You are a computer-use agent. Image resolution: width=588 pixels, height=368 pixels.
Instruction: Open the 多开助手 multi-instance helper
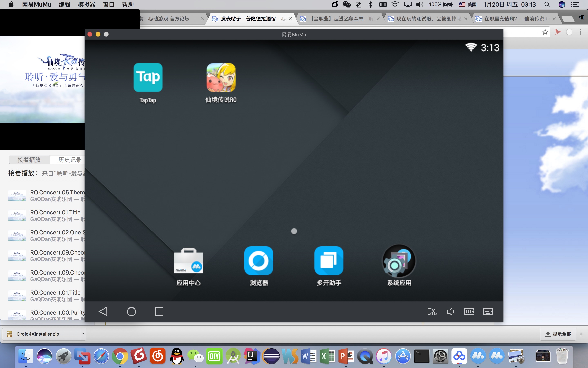[x=329, y=261]
